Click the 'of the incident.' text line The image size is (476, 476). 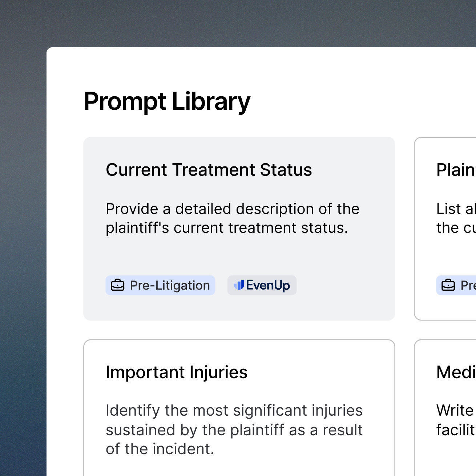(x=160, y=449)
